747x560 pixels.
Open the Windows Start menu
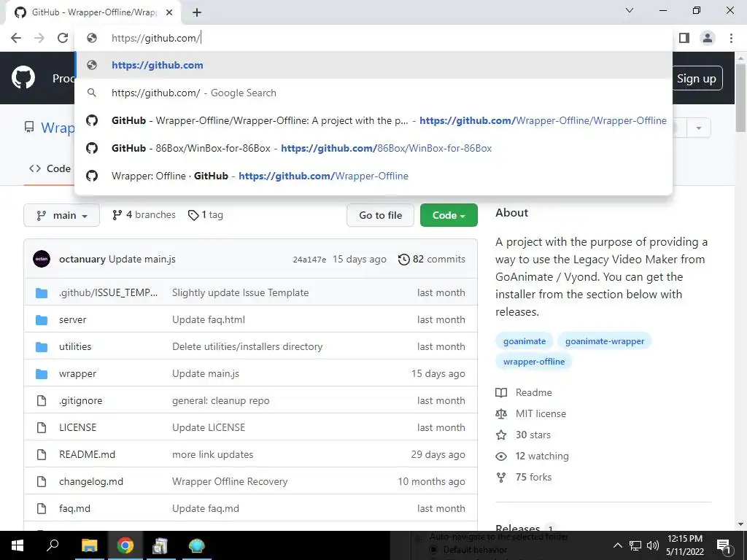[18, 545]
